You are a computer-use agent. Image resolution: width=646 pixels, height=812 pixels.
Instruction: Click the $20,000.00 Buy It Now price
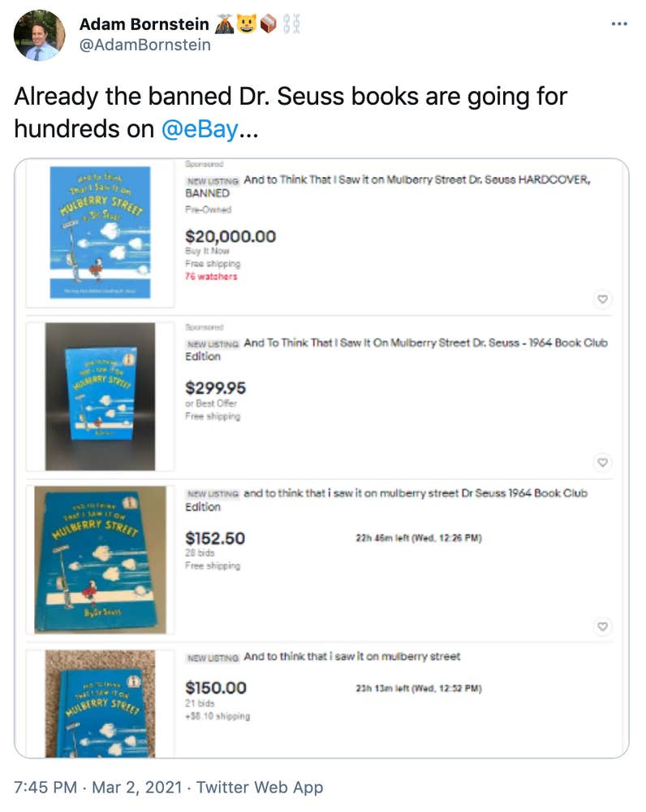coord(230,236)
